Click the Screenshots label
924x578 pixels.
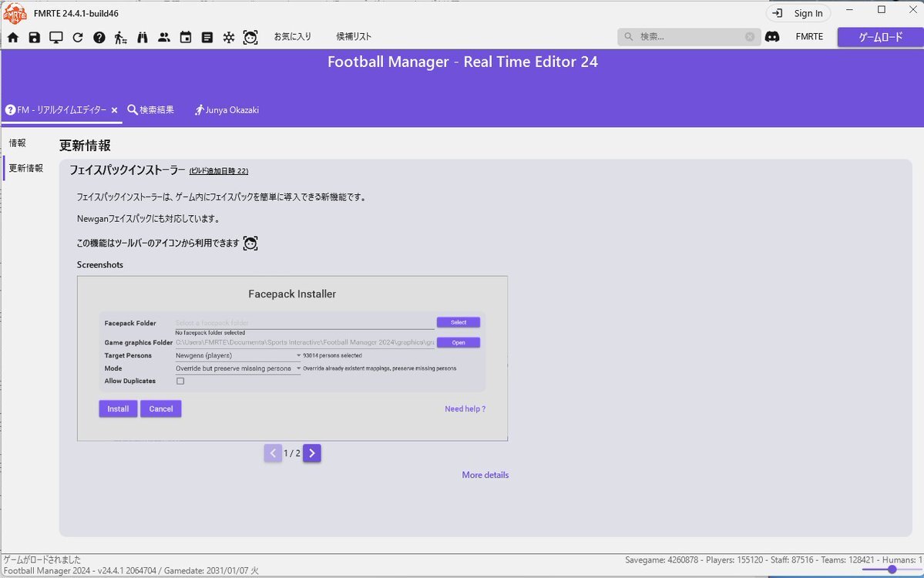coord(100,264)
